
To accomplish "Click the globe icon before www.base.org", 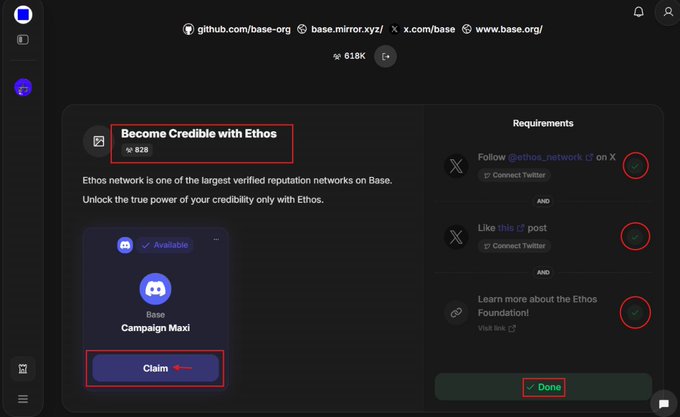I will pyautogui.click(x=467, y=29).
